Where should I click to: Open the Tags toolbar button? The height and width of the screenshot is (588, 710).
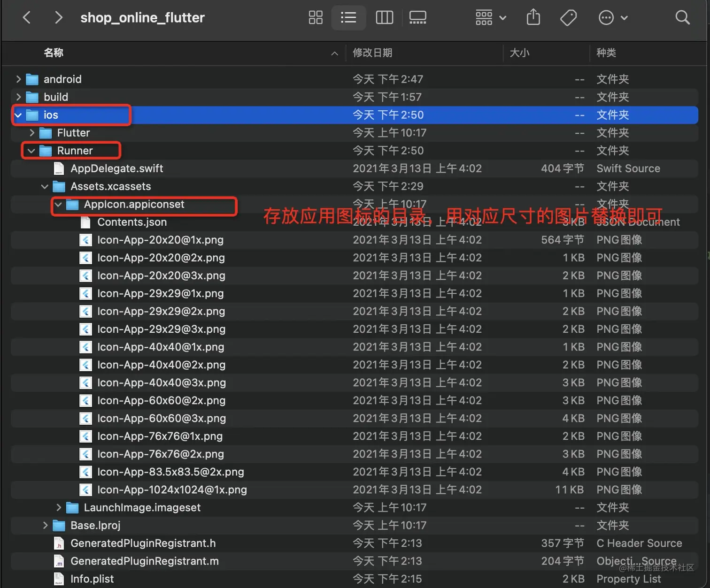coord(568,18)
